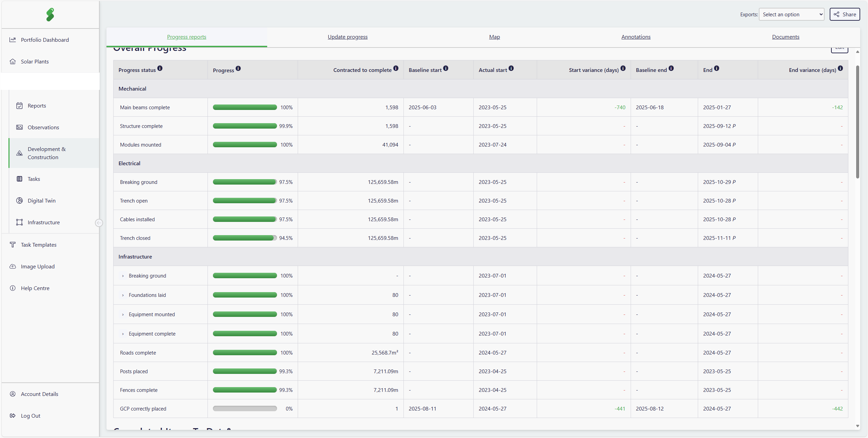Click info icon next to Progress status
Screen dimensions: 868x438
pyautogui.click(x=160, y=68)
